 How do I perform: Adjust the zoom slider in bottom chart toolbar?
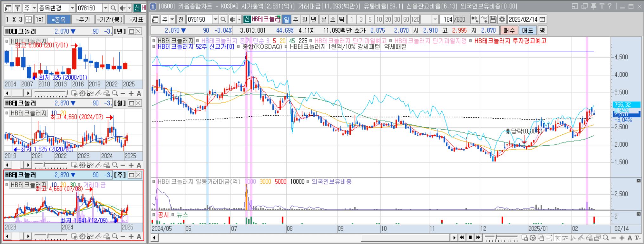(x=501, y=238)
